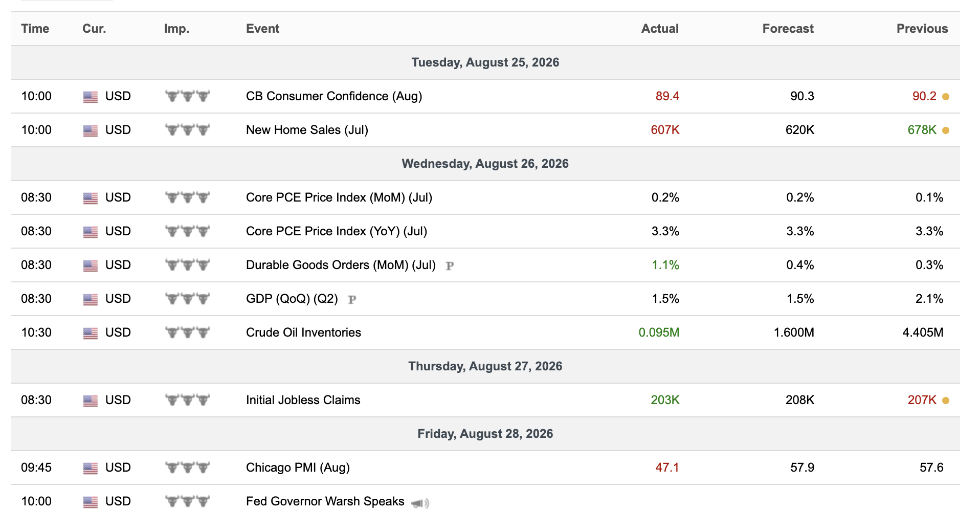Click the speaker icon beside Fed Governor Warsh Speaks
Viewport: 980px width, 532px height.
[x=420, y=503]
